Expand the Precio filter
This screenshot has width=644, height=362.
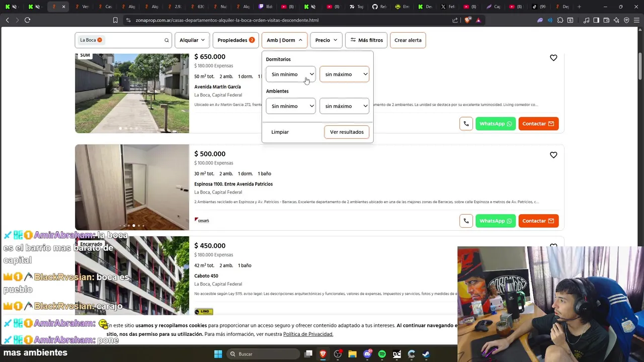(x=326, y=40)
